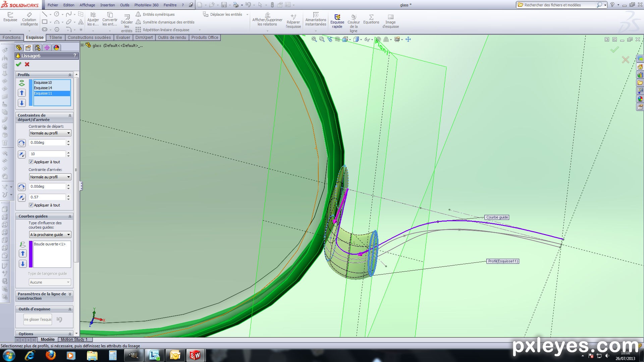Image resolution: width=644 pixels, height=362 pixels.
Task: Click Déplacer les entités tool
Action: 223,14
